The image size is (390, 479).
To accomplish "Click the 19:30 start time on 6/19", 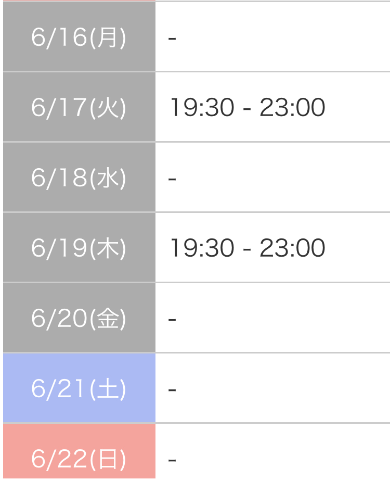I will pos(202,248).
